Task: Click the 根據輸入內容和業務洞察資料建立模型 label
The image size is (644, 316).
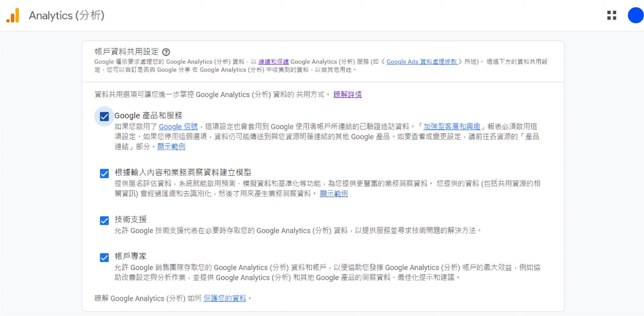Action: tap(183, 173)
